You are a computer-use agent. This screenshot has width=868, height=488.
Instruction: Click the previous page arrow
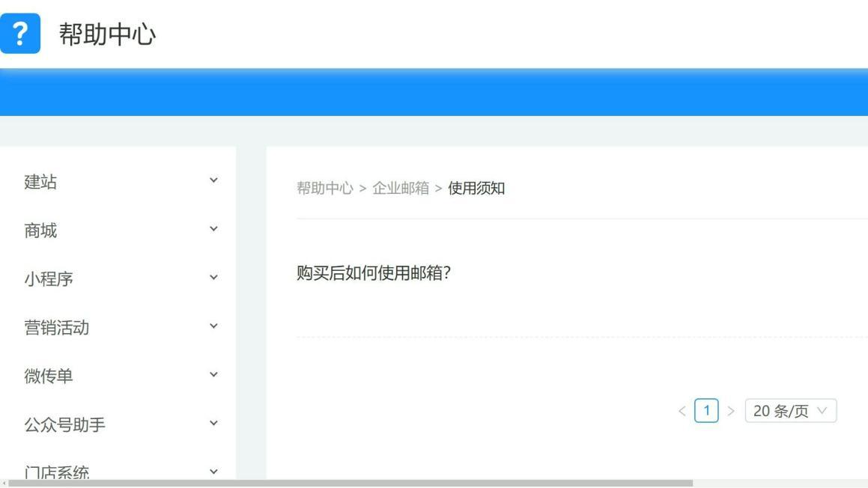pos(682,409)
